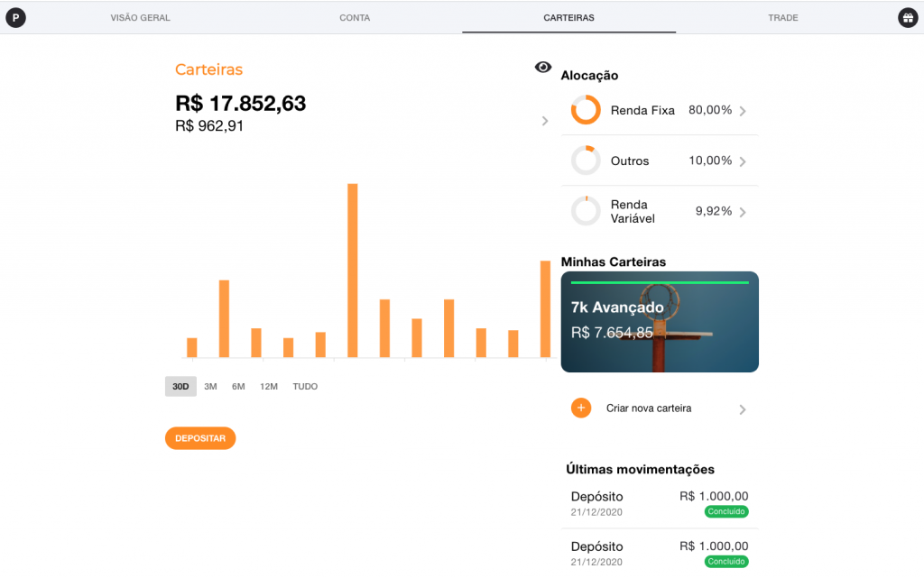Click the P profile avatar icon
924x578 pixels.
15,17
